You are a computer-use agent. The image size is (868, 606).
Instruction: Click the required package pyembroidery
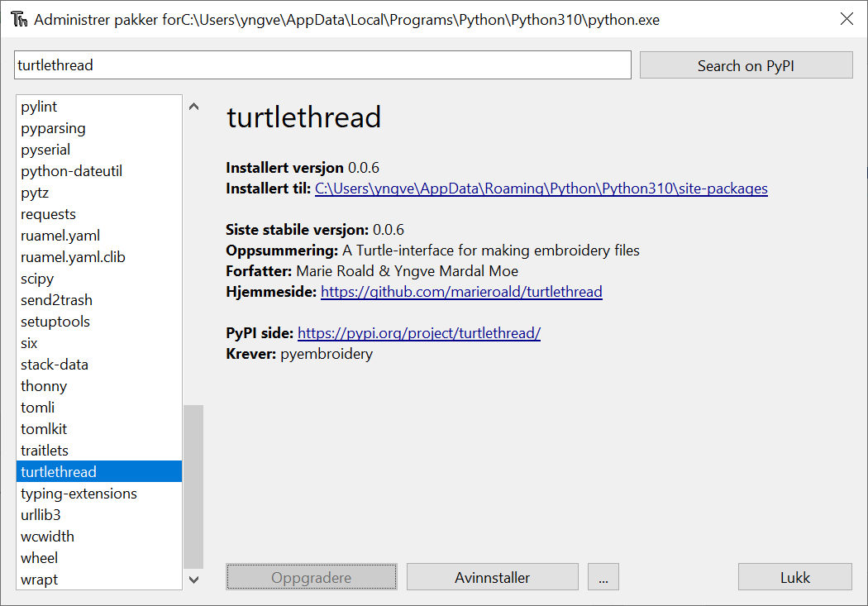[x=327, y=354]
